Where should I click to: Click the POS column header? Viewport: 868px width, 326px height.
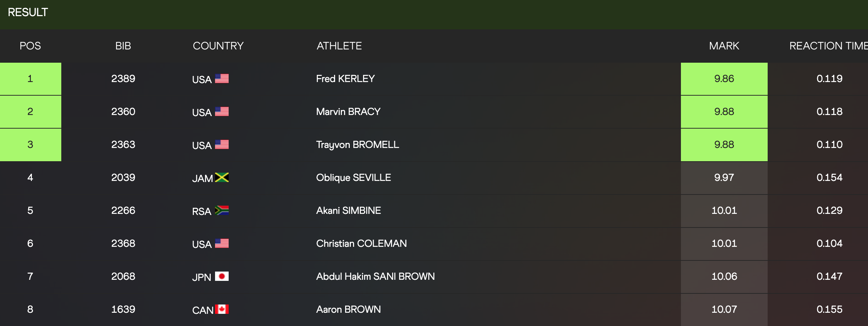coord(30,46)
